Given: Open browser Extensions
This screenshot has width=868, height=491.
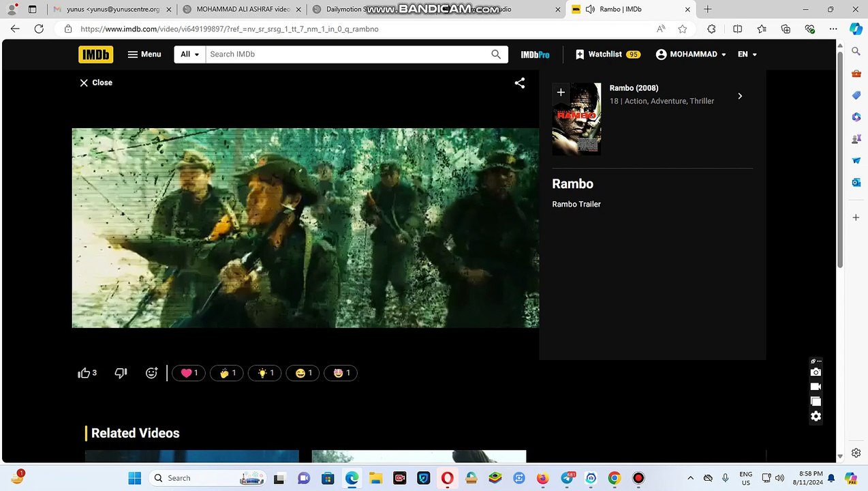Looking at the screenshot, I should tap(711, 29).
